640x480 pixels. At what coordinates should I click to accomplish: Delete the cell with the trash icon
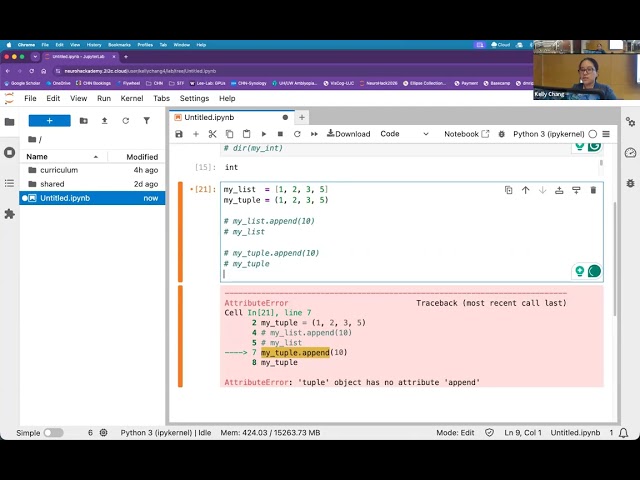pyautogui.click(x=593, y=190)
